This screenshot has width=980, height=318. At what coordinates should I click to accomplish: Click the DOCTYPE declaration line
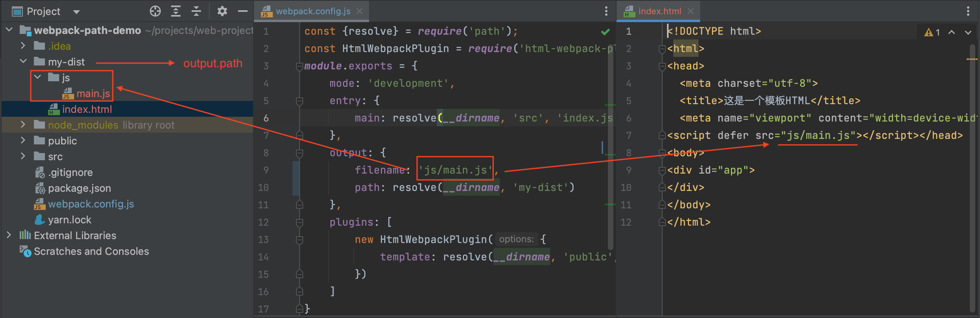[714, 31]
